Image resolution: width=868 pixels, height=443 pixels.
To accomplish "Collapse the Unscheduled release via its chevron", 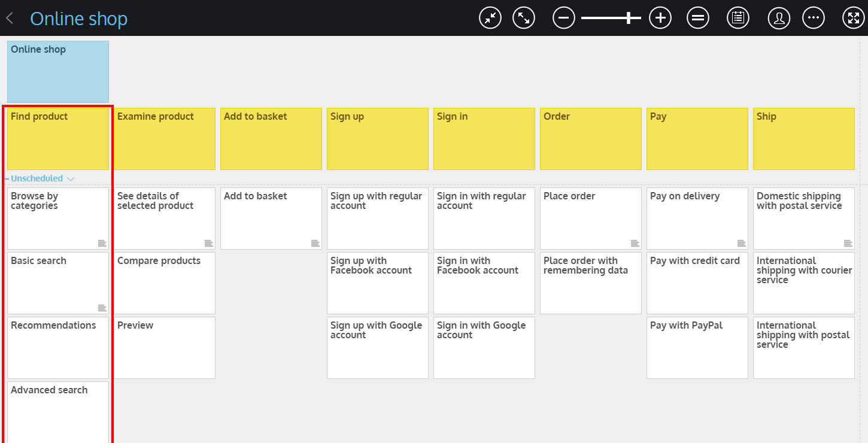I will (x=71, y=178).
